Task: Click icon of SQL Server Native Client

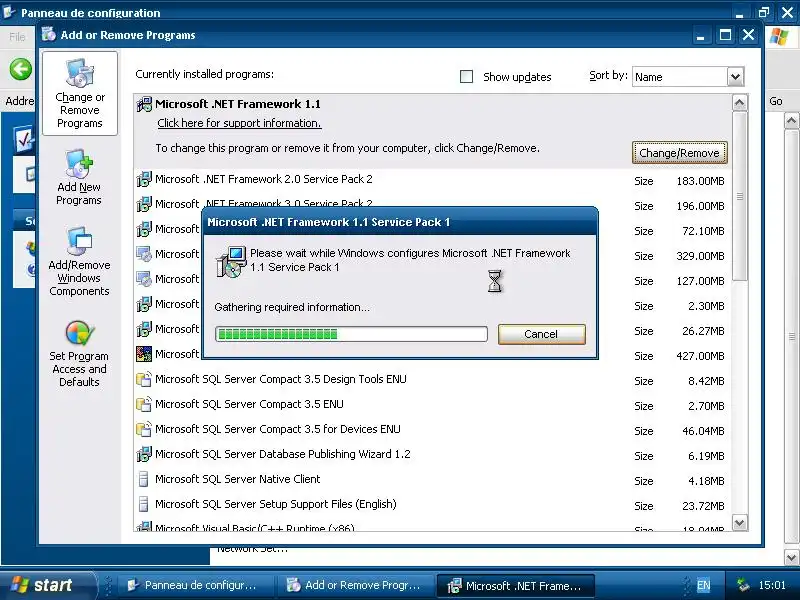Action: pyautogui.click(x=144, y=479)
